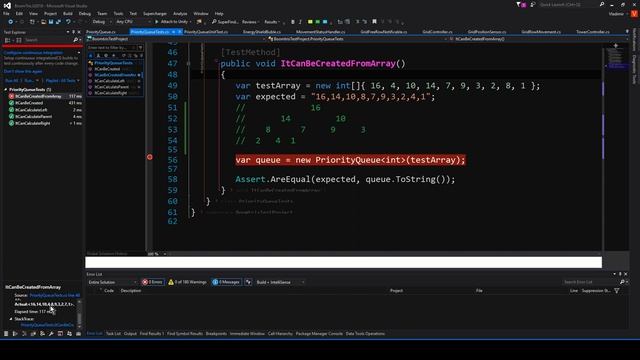Click the bookmark icon in toolbar
Viewport: 640px width, 360px height.
[x=374, y=22]
